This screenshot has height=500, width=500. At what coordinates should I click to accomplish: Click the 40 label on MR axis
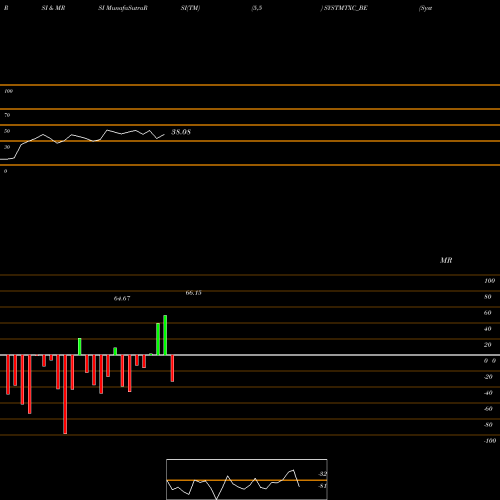point(488,329)
